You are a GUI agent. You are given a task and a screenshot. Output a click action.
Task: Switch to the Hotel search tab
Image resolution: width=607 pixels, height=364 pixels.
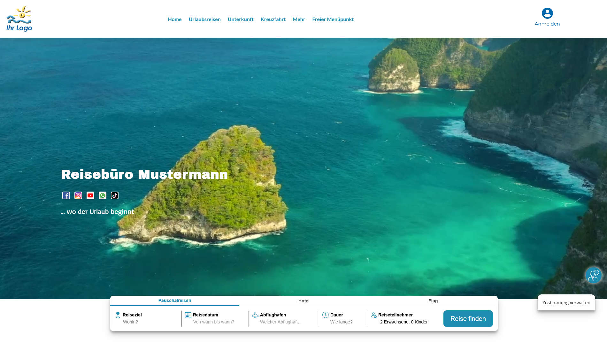coord(304,301)
